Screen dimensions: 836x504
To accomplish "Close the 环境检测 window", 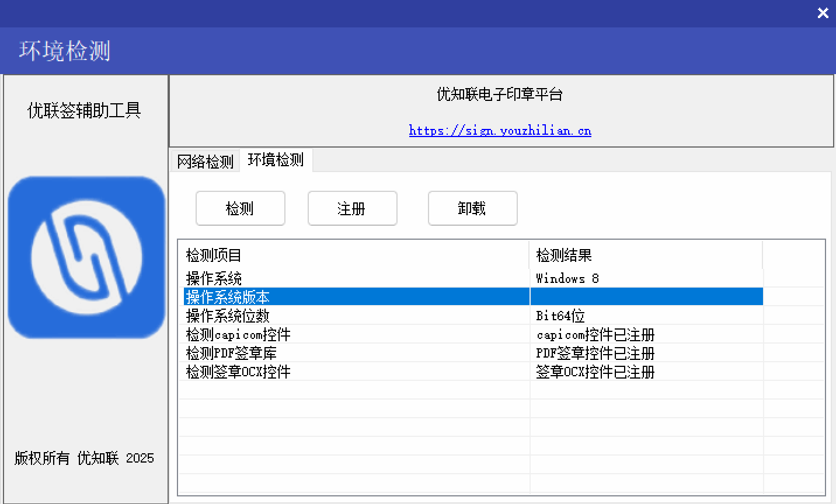I will 823,12.
